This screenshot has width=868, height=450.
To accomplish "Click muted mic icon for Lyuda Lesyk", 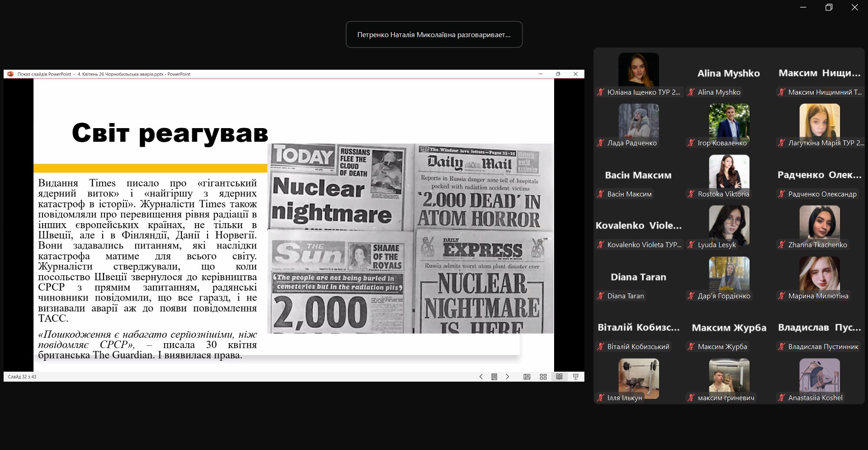I will point(691,244).
